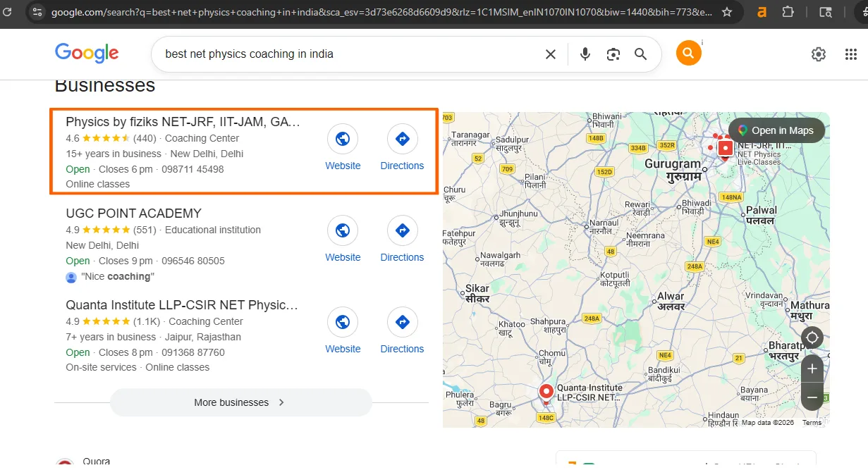
Task: Zoom out on the map
Action: coord(812,397)
